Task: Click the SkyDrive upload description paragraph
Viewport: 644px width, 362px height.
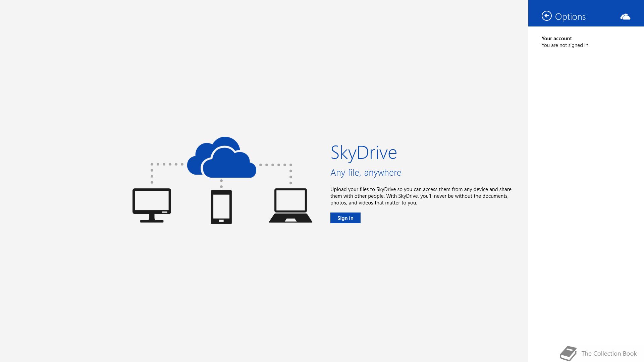Action: click(x=421, y=196)
